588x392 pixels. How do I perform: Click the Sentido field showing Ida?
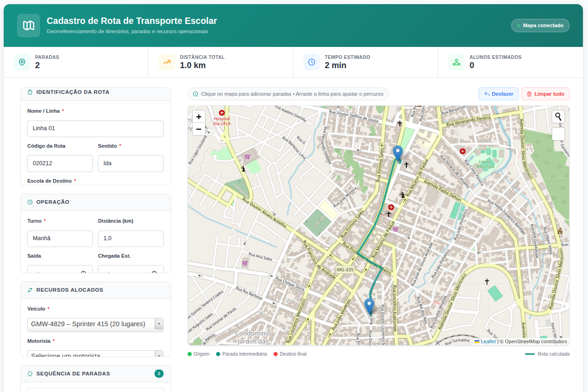tap(131, 163)
